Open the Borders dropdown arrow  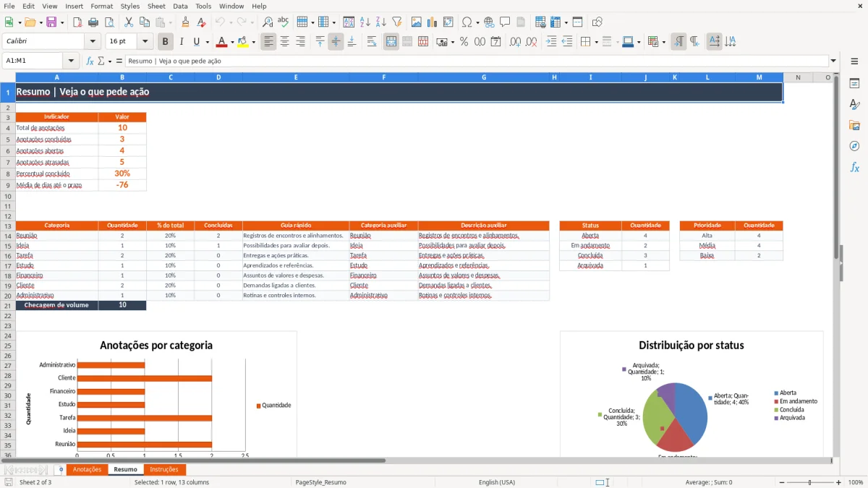(596, 42)
